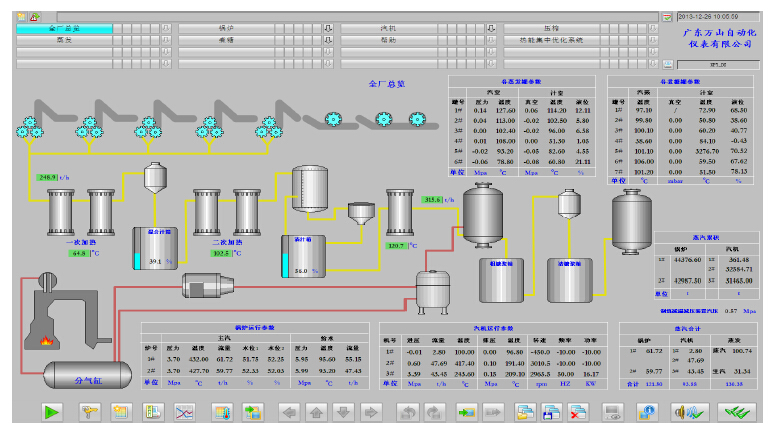Click the green play button in bottom toolbar
771x435 pixels.
(52, 410)
